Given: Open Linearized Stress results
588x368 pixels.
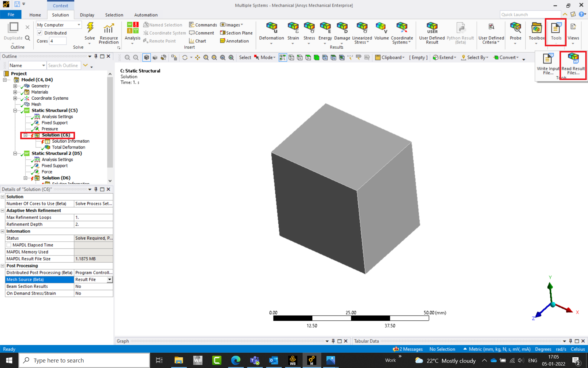Looking at the screenshot, I should coord(362,33).
